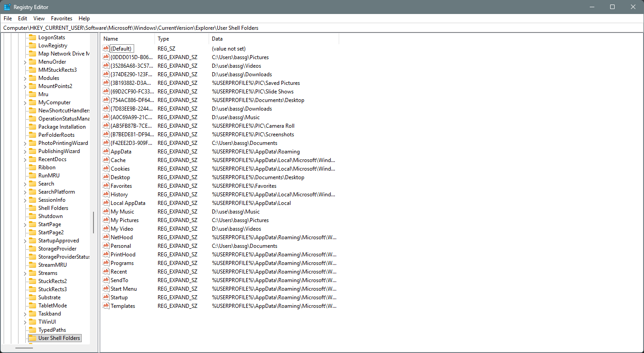Sort values by the Name column header
Image resolution: width=644 pixels, height=353 pixels.
click(x=127, y=39)
